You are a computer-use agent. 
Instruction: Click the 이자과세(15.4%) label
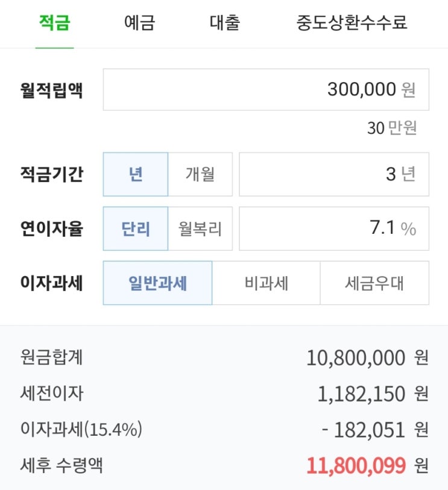click(x=81, y=429)
